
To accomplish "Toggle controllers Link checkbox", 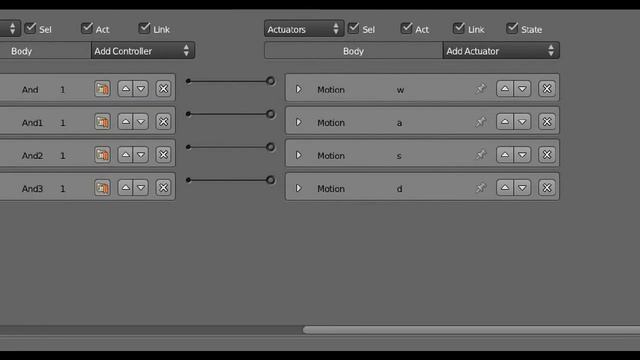I will point(144,28).
